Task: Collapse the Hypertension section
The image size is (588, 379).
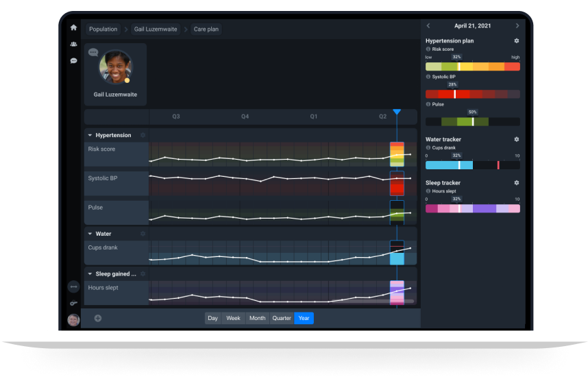Action: pyautogui.click(x=90, y=135)
